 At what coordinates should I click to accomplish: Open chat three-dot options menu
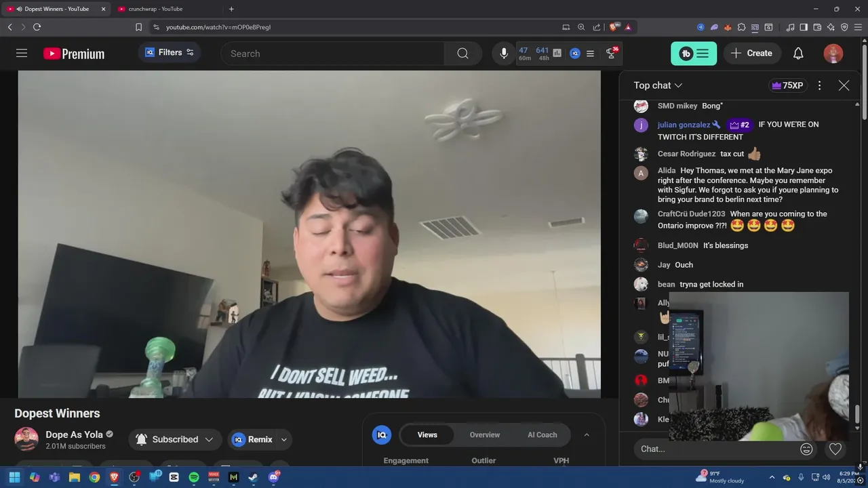click(x=819, y=85)
